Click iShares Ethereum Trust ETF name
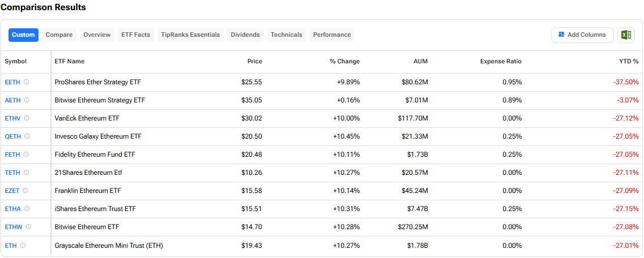The image size is (644, 258). click(x=95, y=209)
